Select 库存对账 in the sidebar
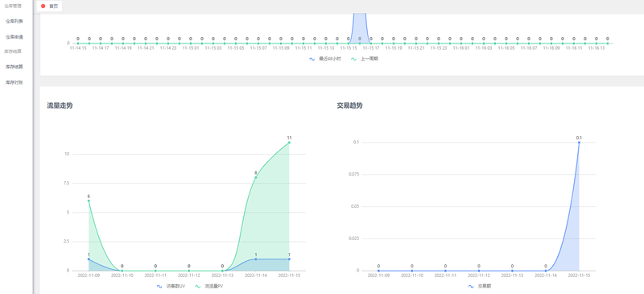Image resolution: width=644 pixels, height=294 pixels. tap(14, 83)
